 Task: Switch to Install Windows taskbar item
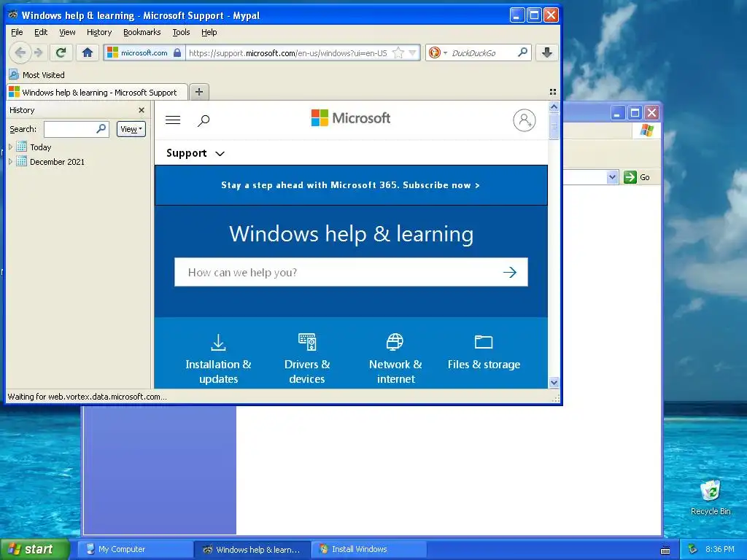point(368,549)
